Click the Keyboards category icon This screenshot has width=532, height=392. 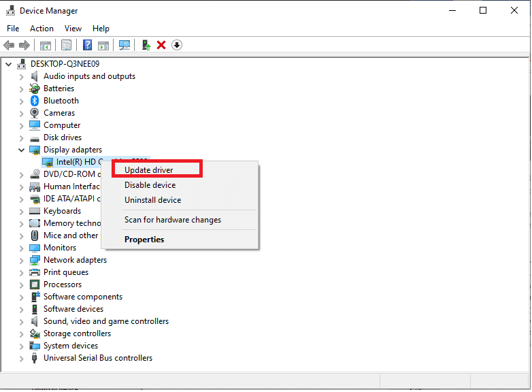point(35,211)
